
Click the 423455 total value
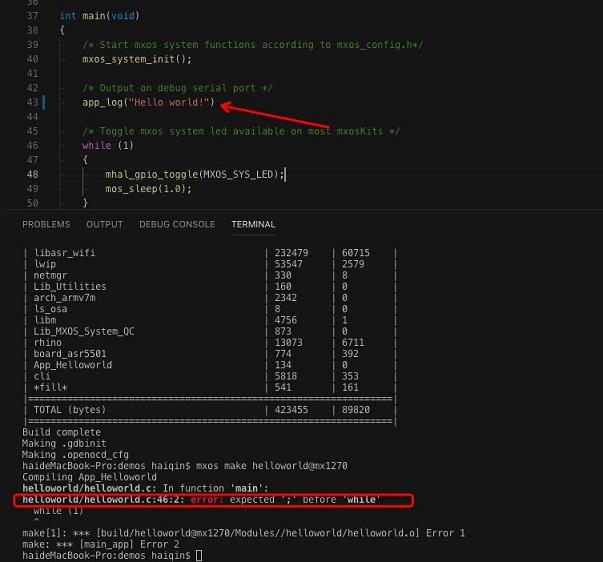pos(292,410)
